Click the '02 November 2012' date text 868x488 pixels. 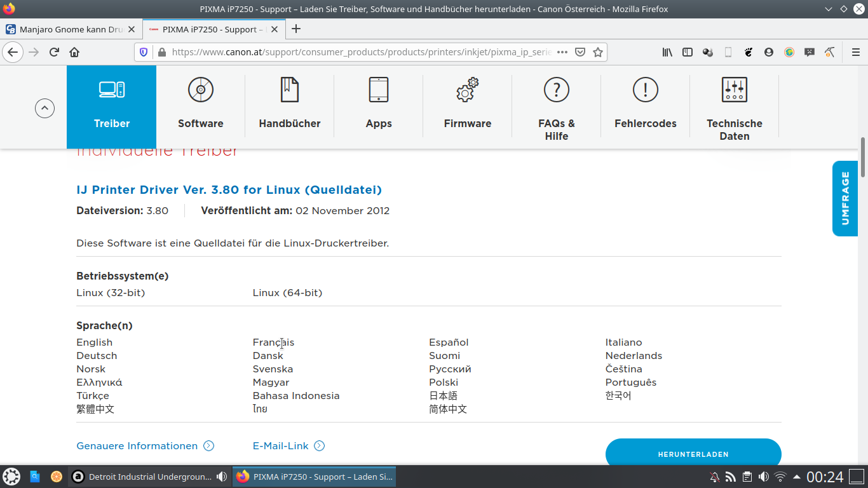point(342,211)
